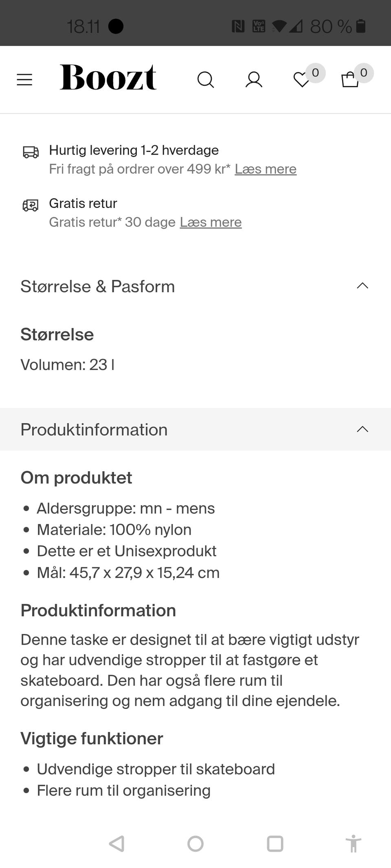Screen dimensions: 391x868
Task: Tap the Hurtig levering 1-2 hverdage text
Action: 134,150
